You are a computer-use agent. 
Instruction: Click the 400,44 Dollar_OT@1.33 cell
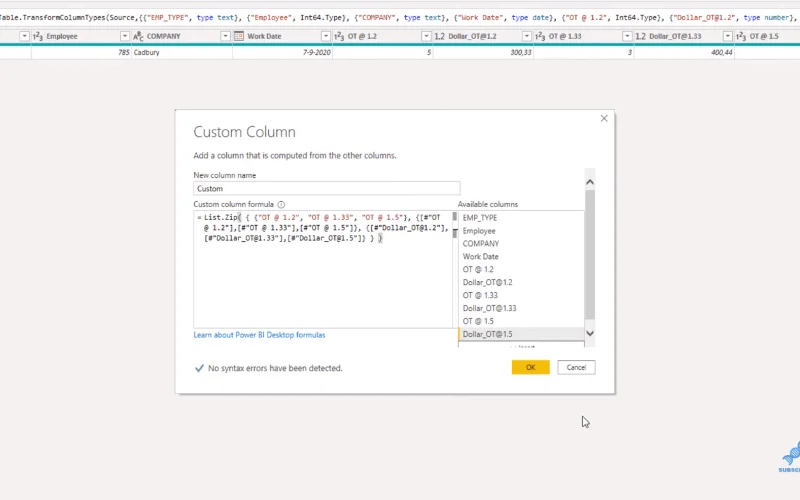click(684, 53)
